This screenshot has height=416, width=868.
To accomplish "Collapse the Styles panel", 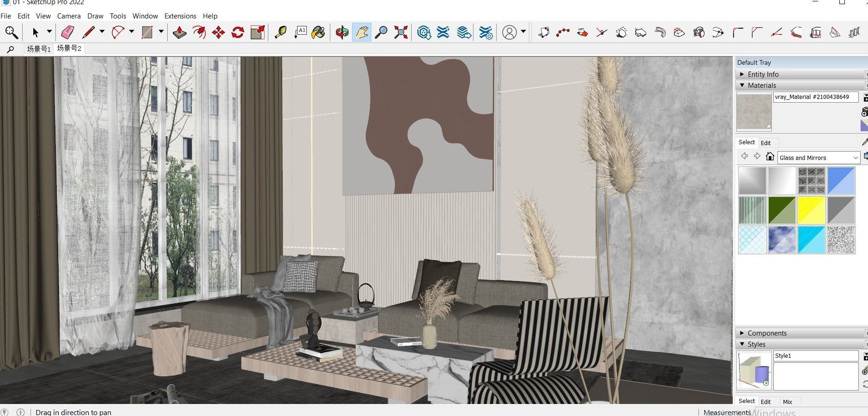I will (742, 344).
